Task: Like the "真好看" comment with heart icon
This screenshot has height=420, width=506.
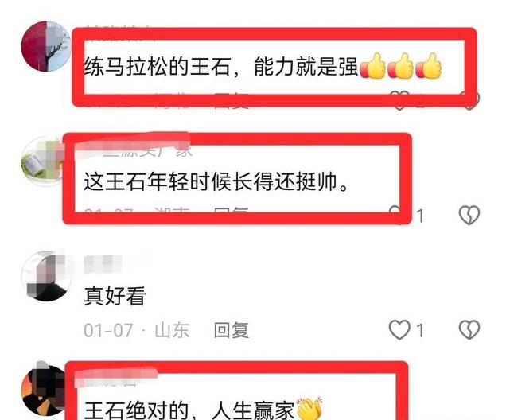Action: pos(399,330)
